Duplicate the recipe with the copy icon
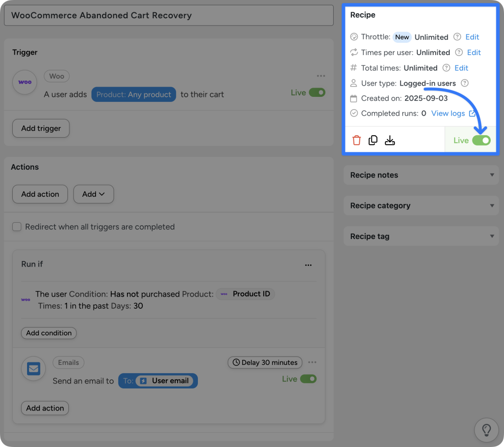The width and height of the screenshot is (504, 447). tap(373, 140)
